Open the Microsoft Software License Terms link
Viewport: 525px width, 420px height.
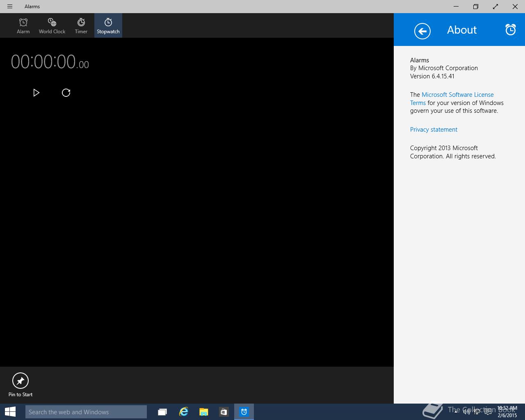tap(457, 95)
